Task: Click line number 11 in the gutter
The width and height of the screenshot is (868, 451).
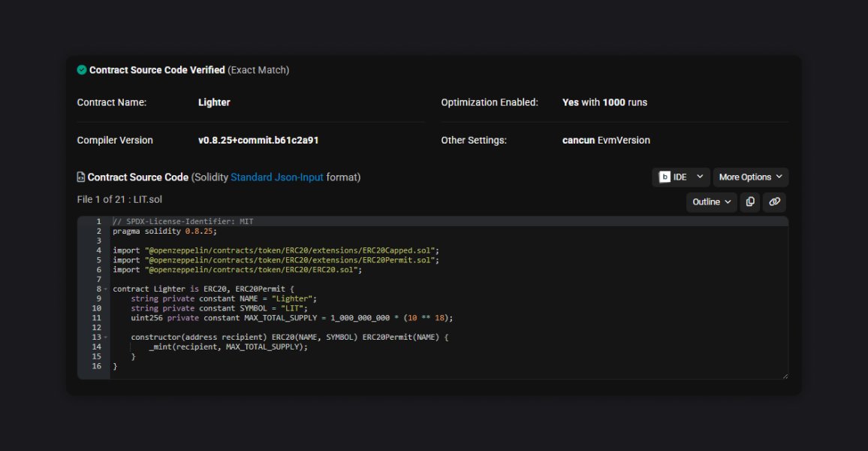Action: tap(96, 318)
